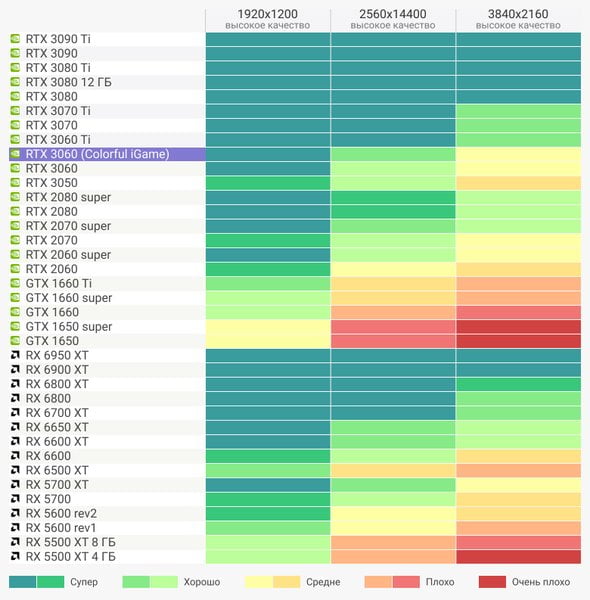Click the GTX 1650 super 3840x2160 red cell

pos(518,326)
